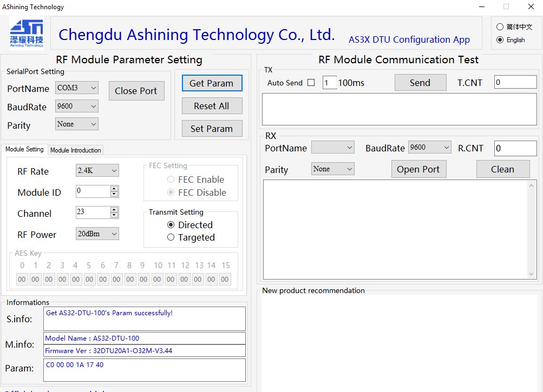
Task: Click the T.CNT counter field
Action: (x=515, y=82)
